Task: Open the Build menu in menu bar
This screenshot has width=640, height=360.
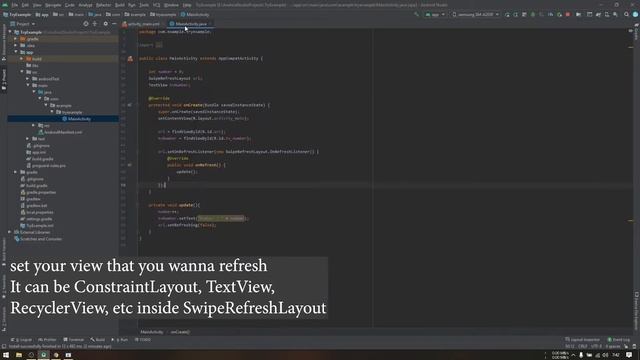Action: pyautogui.click(x=120, y=5)
